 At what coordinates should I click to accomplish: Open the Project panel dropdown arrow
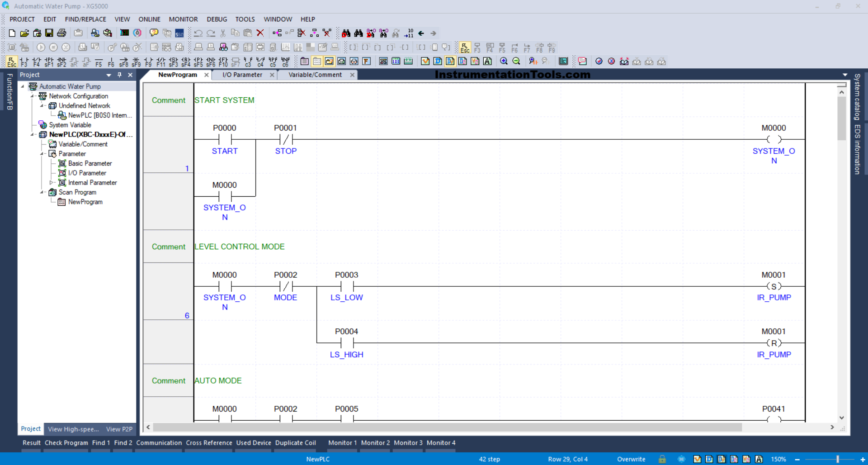(x=108, y=75)
